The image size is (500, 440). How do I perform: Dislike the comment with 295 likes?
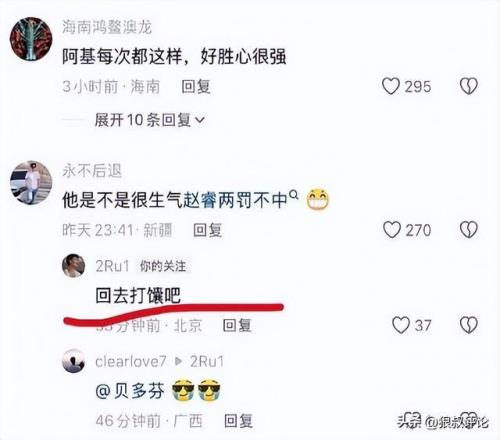point(469,86)
